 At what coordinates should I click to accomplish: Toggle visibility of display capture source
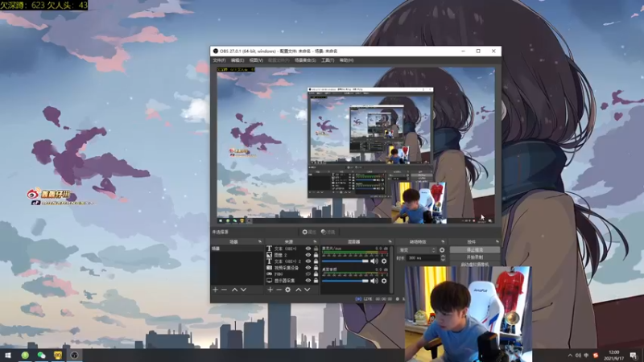(308, 280)
